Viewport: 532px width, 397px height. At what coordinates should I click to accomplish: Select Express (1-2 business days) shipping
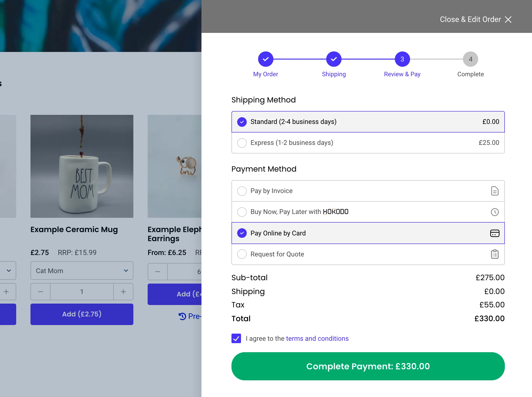pyautogui.click(x=368, y=143)
